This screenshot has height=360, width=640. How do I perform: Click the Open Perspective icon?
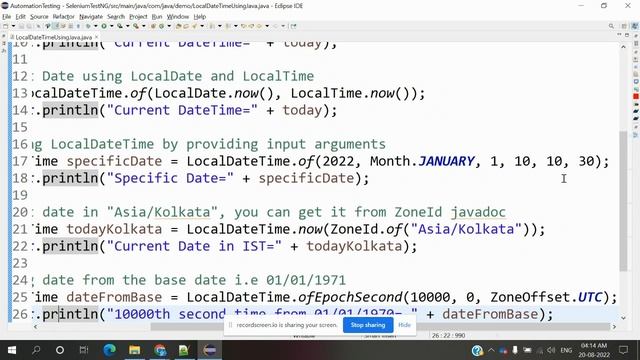click(x=624, y=26)
